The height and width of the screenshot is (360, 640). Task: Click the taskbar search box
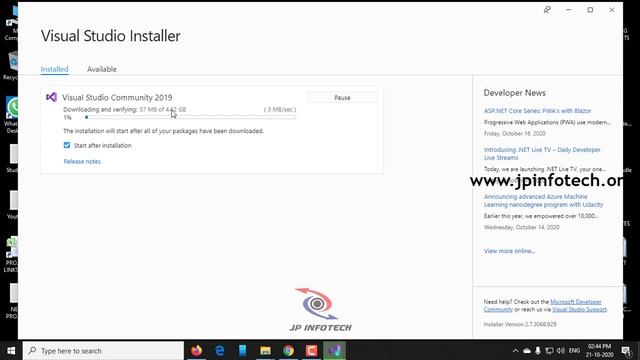(x=103, y=351)
